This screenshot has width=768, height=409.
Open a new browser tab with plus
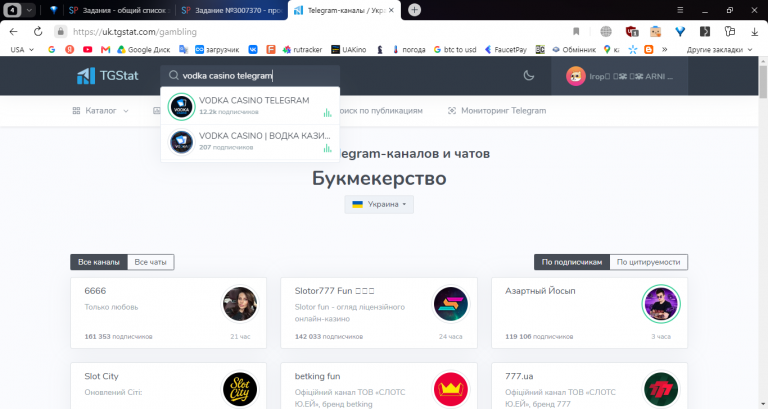pyautogui.click(x=414, y=10)
